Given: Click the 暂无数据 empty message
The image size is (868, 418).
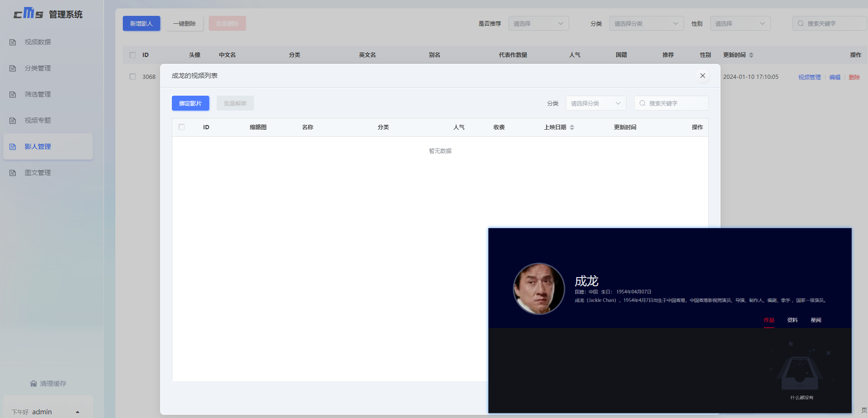Looking at the screenshot, I should point(440,151).
